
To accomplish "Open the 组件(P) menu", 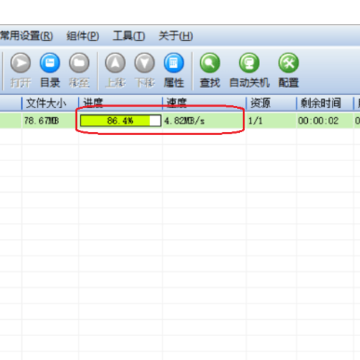I will 83,36.
